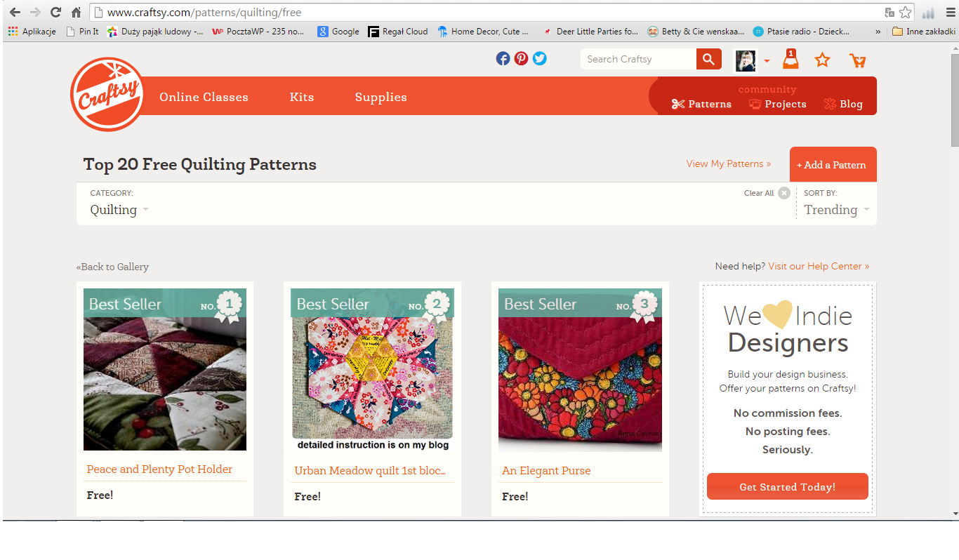Screen dimensions: 959x560
Task: Open the Online Classes menu
Action: pos(204,97)
